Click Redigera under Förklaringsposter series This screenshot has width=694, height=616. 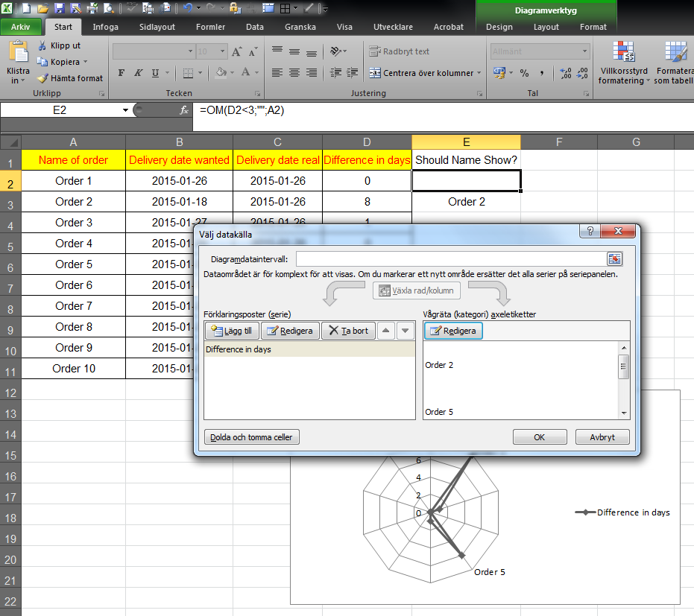291,331
